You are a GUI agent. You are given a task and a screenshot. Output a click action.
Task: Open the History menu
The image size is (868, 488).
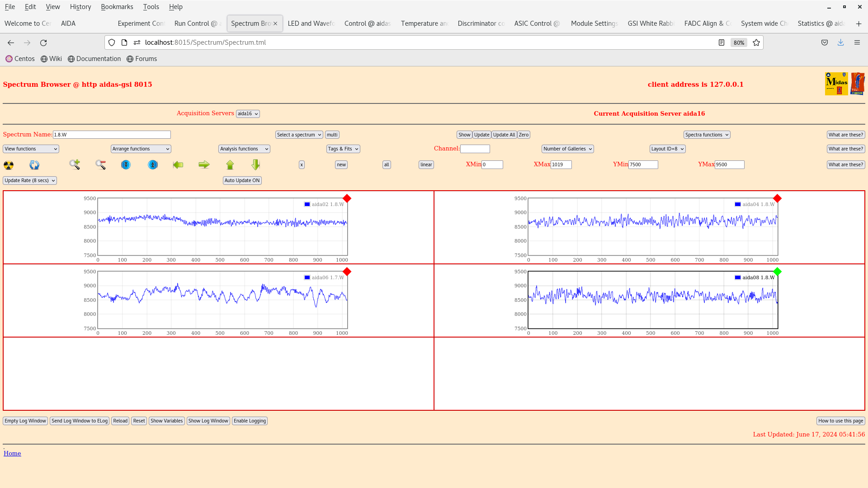pos(80,6)
